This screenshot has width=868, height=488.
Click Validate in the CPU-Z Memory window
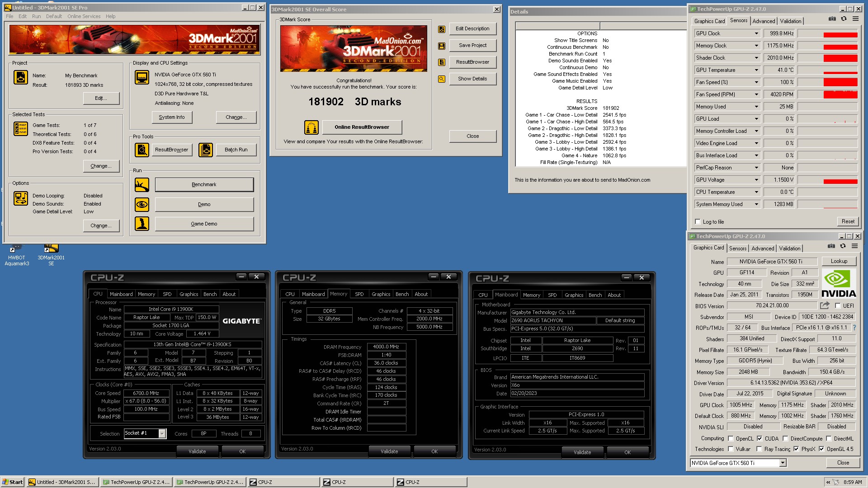click(389, 451)
